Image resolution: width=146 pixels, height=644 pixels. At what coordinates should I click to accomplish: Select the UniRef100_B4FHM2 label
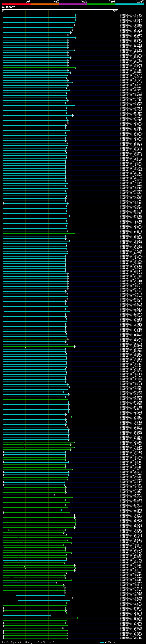click(x=131, y=100)
